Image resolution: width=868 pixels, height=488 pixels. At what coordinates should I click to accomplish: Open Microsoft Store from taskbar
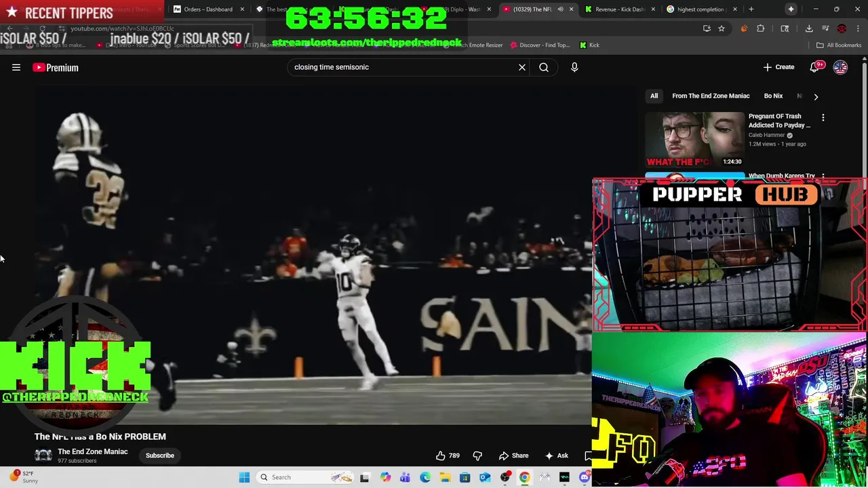click(x=465, y=477)
